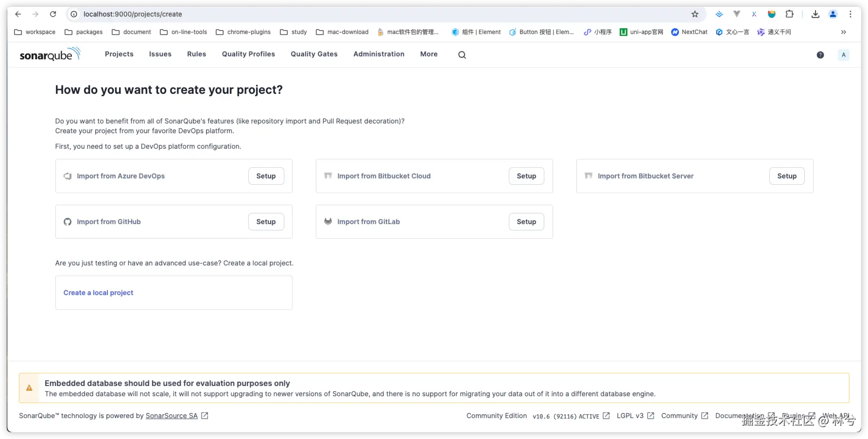Open the 组件 | Element bookmark
This screenshot has width=868, height=439.
pos(476,32)
